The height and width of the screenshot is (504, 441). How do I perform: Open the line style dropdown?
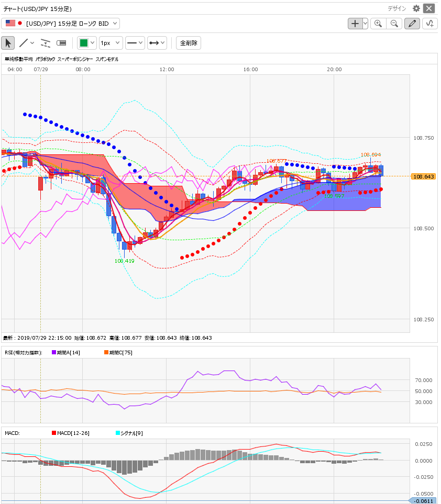point(135,43)
